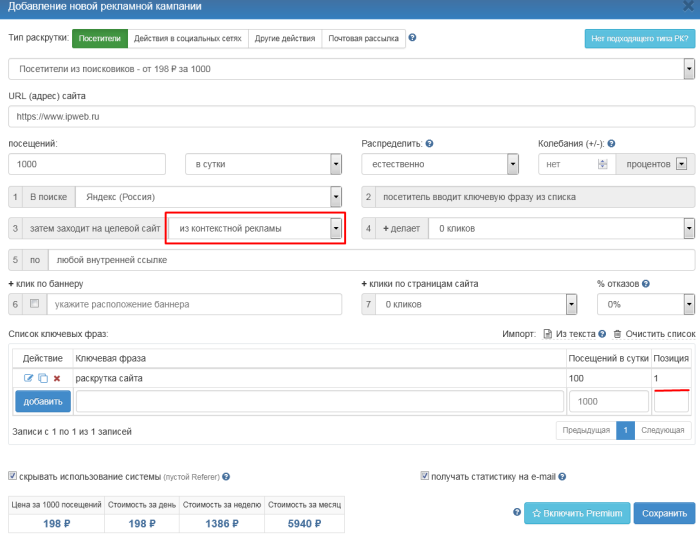Click the copy icon in keyword row
This screenshot has width=700, height=537.
coord(42,378)
